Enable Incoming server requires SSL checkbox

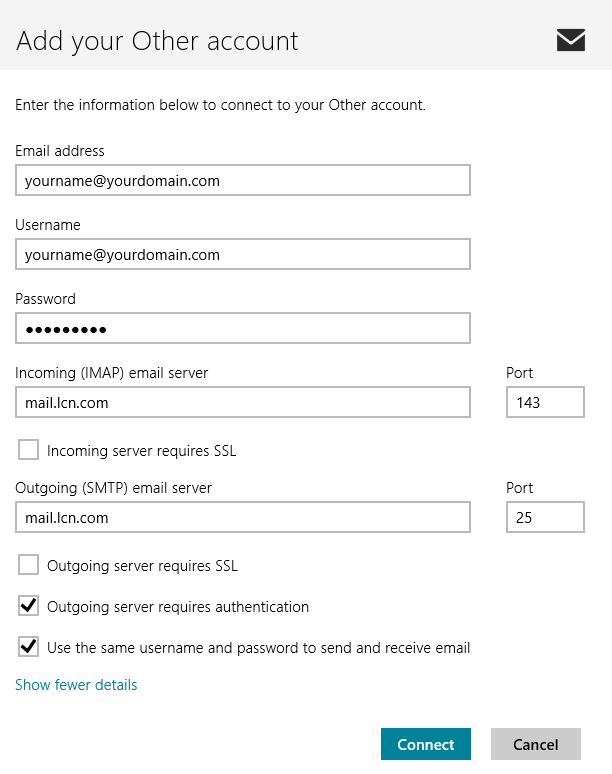click(28, 450)
